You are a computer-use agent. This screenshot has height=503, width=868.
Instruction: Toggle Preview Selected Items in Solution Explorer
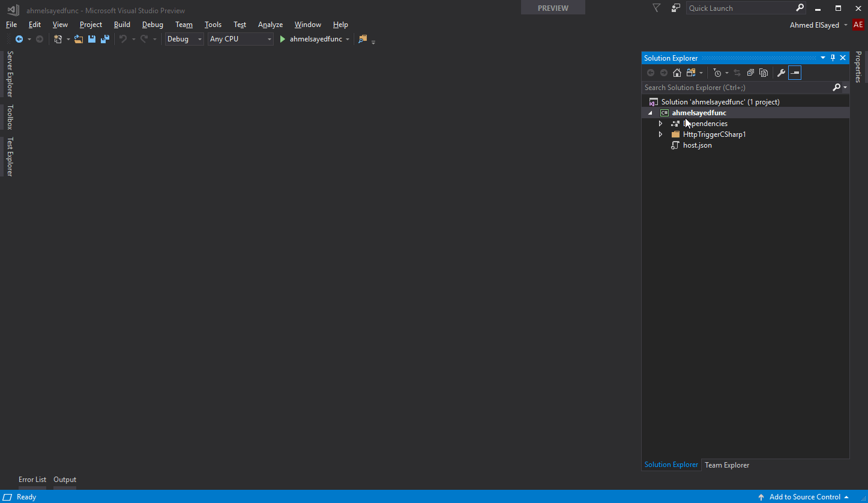pyautogui.click(x=795, y=73)
